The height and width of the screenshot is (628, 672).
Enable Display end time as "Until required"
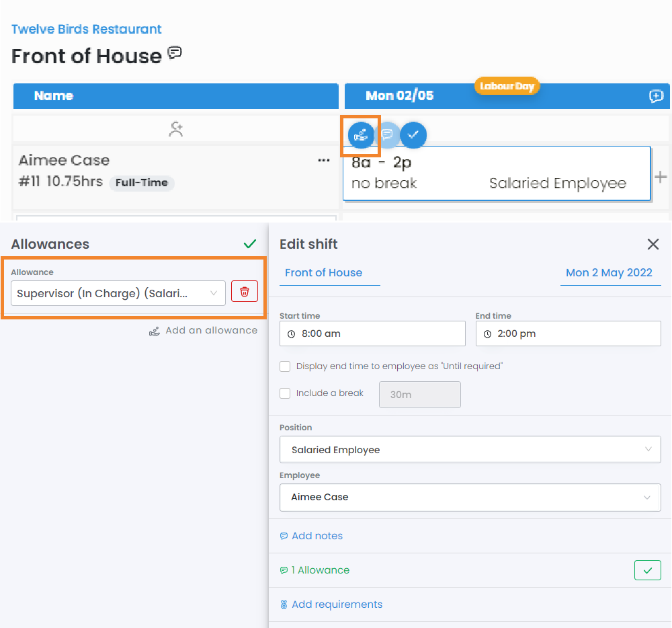tap(285, 366)
